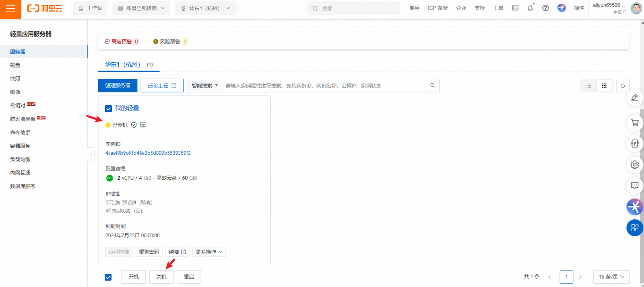Open 工单 top menu
Viewport: 644px width, 287px height.
[498, 8]
